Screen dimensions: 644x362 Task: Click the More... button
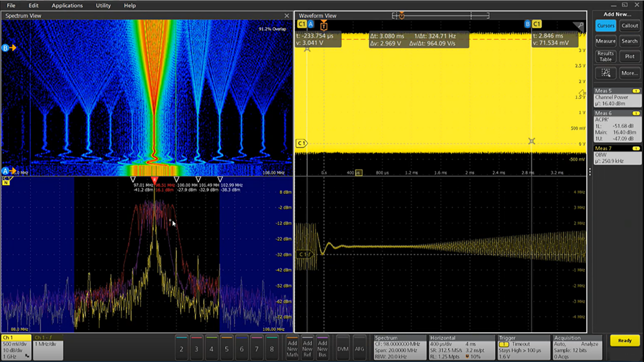[630, 73]
